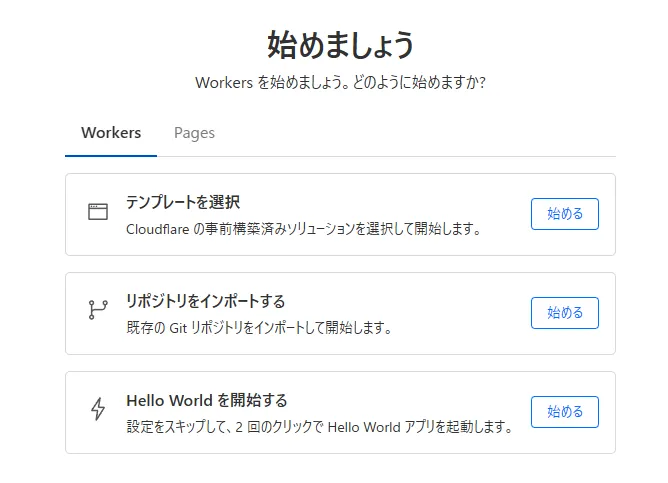Click the lightning bolt Hello World icon
The width and height of the screenshot is (668, 483).
(97, 409)
